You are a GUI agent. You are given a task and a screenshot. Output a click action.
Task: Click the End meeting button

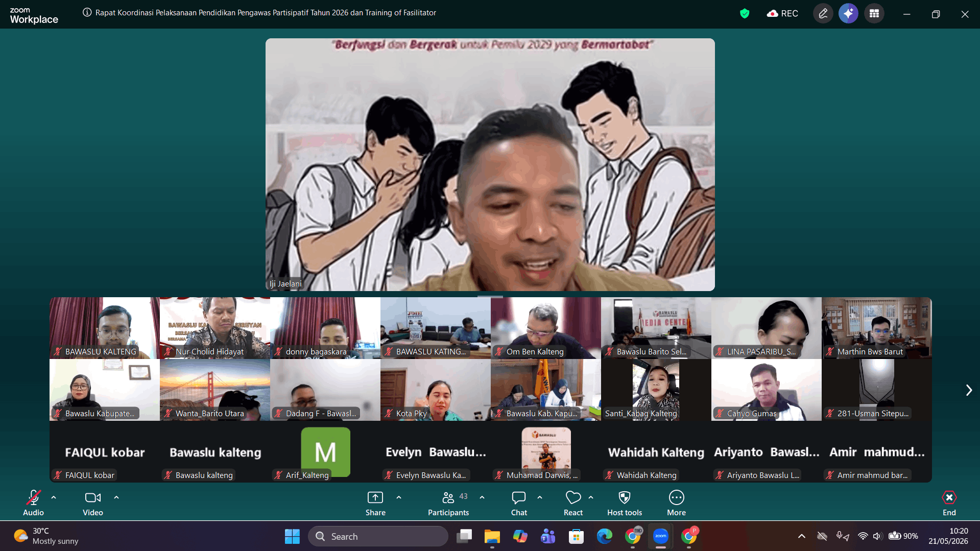tap(949, 503)
